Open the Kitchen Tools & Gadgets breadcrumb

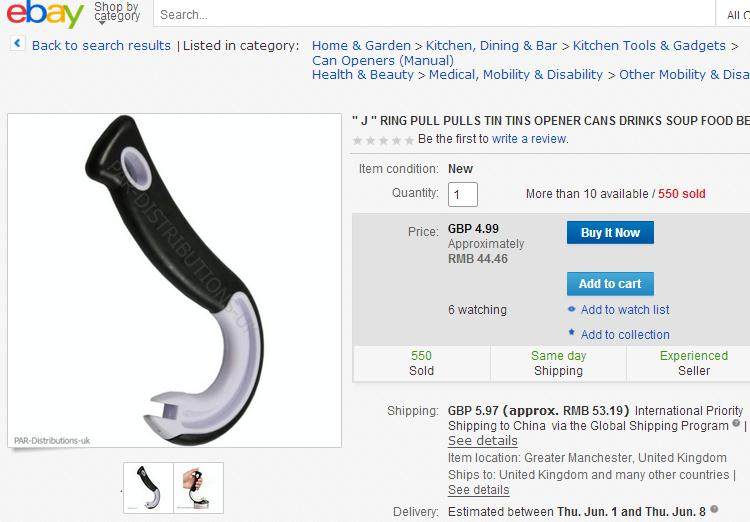(649, 45)
